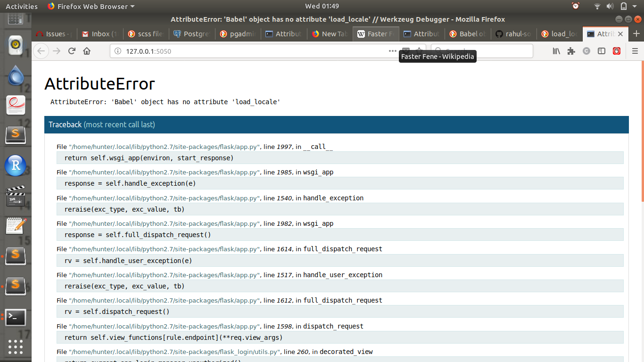644x362 pixels.
Task: Open the Firefox Library icon
Action: 556,51
